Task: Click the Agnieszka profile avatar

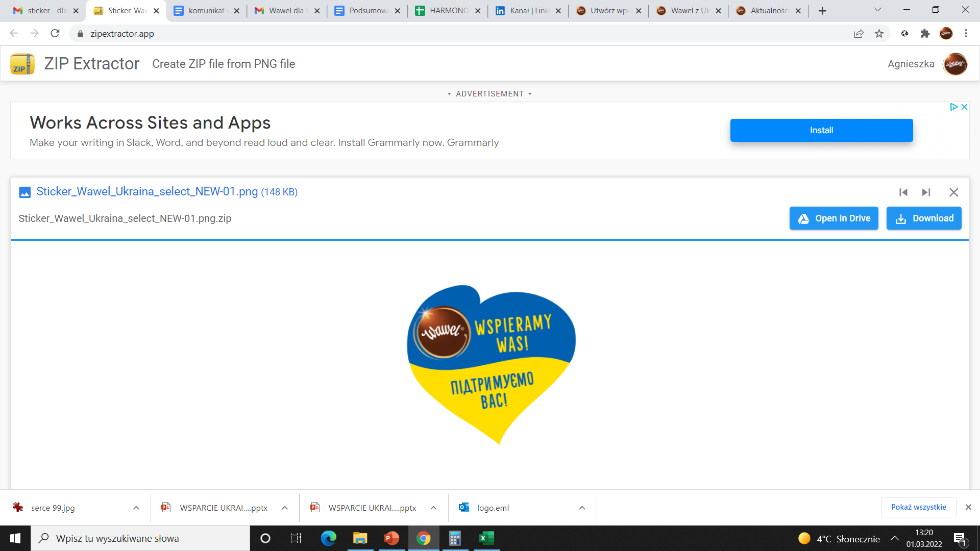Action: pos(955,64)
